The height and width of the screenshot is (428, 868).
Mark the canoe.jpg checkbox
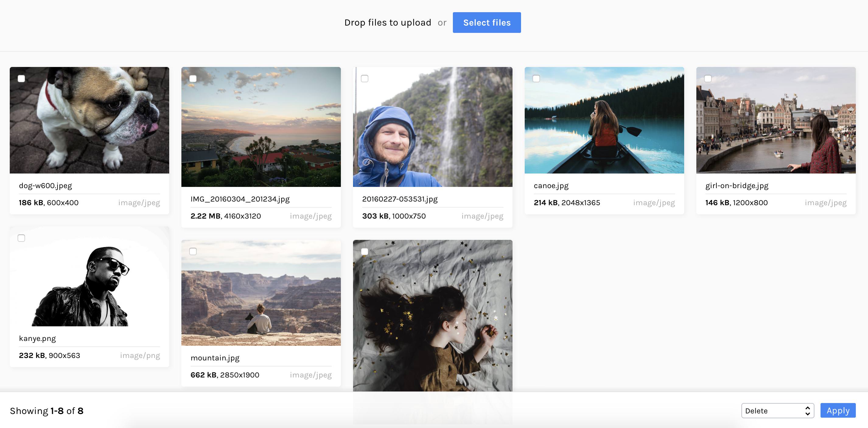pos(536,79)
